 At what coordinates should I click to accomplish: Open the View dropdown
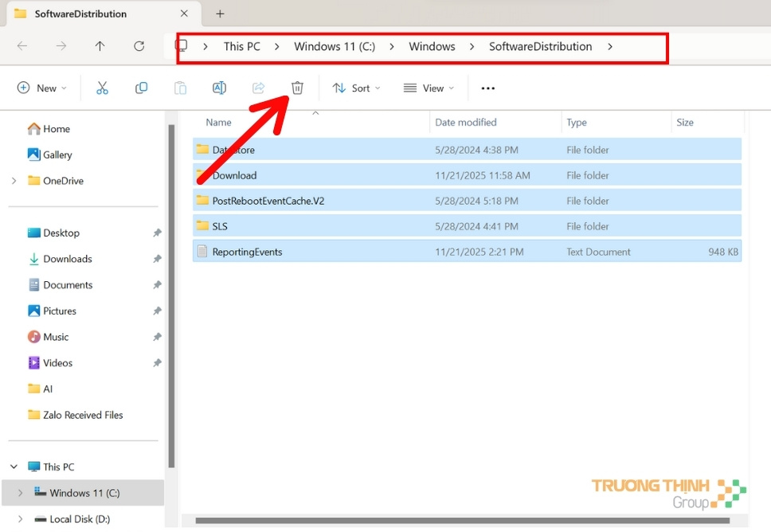(x=428, y=88)
